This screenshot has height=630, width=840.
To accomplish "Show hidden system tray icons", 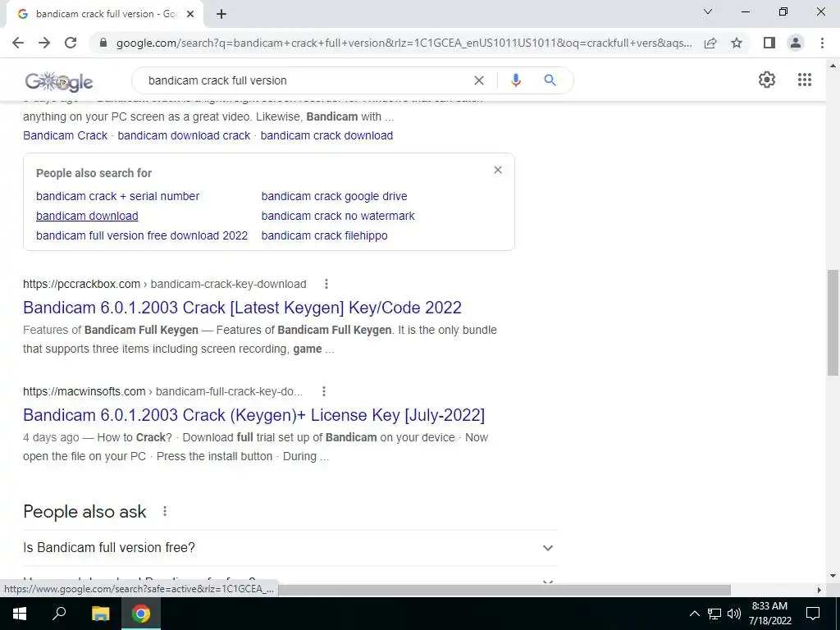I will (x=694, y=614).
